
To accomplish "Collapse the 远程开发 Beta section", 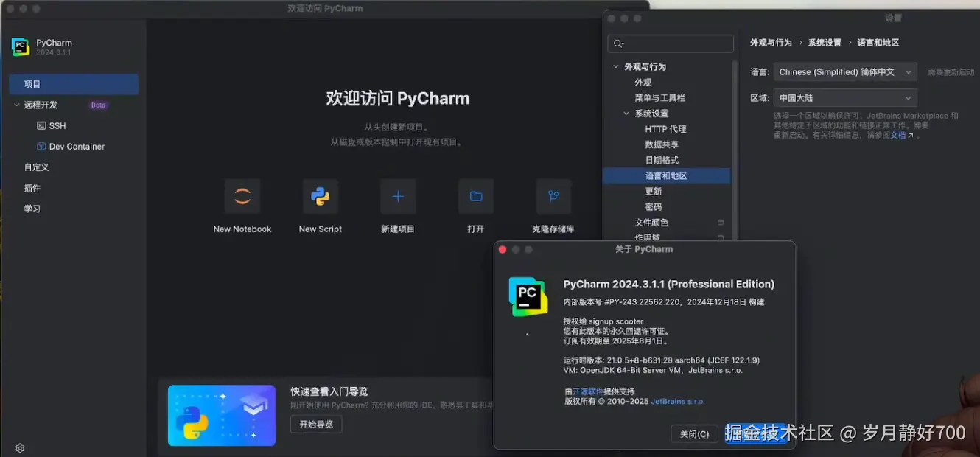I will (16, 105).
